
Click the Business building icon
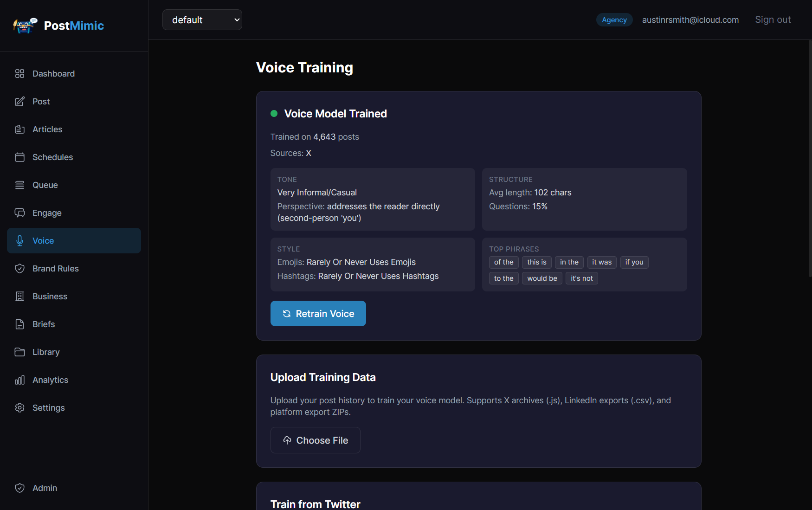(x=19, y=297)
